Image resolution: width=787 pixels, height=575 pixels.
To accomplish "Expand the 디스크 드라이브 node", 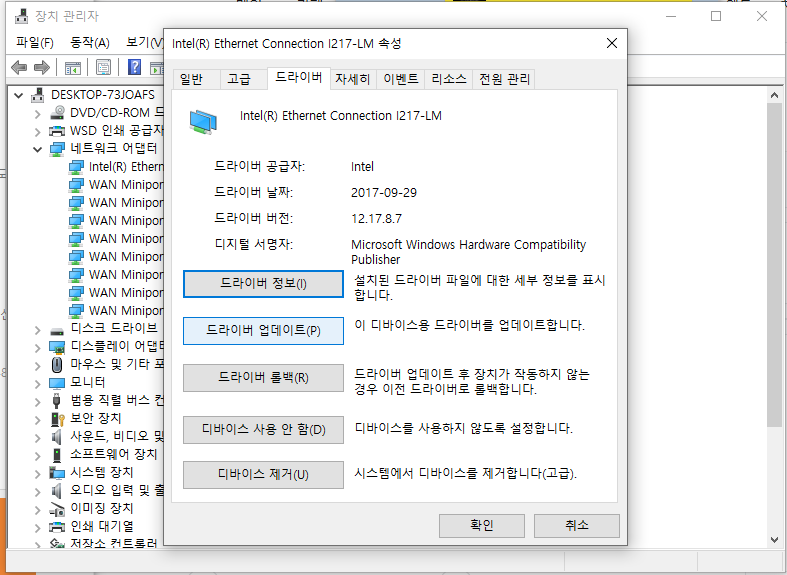I will [38, 330].
